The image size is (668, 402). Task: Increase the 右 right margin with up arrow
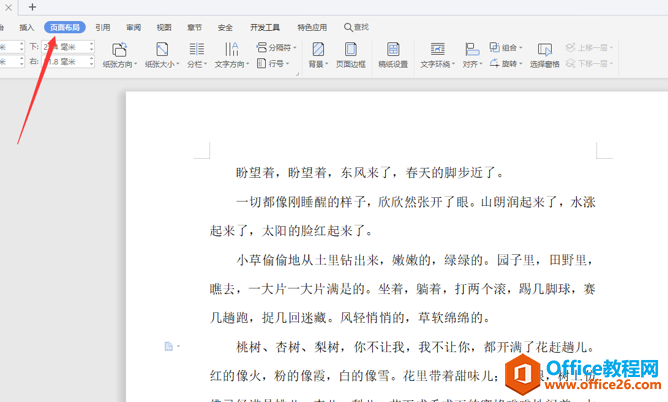point(92,59)
